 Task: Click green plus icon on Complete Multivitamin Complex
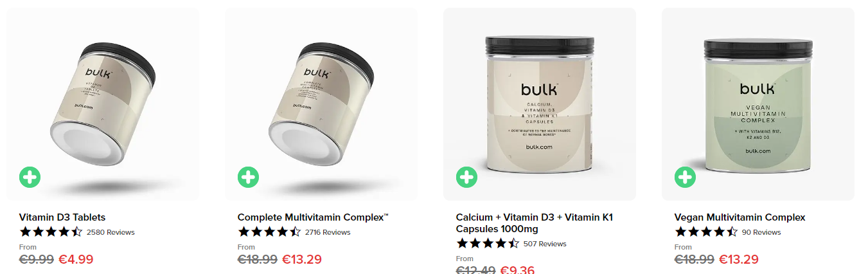pyautogui.click(x=249, y=177)
